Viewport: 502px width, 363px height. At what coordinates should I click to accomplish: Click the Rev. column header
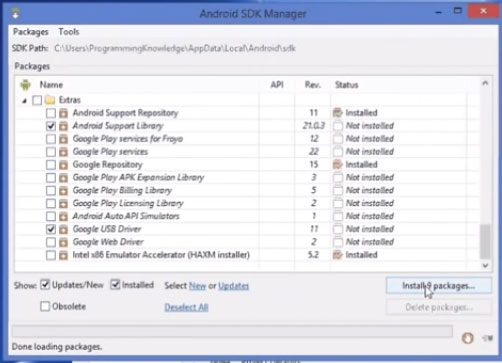[x=313, y=85]
